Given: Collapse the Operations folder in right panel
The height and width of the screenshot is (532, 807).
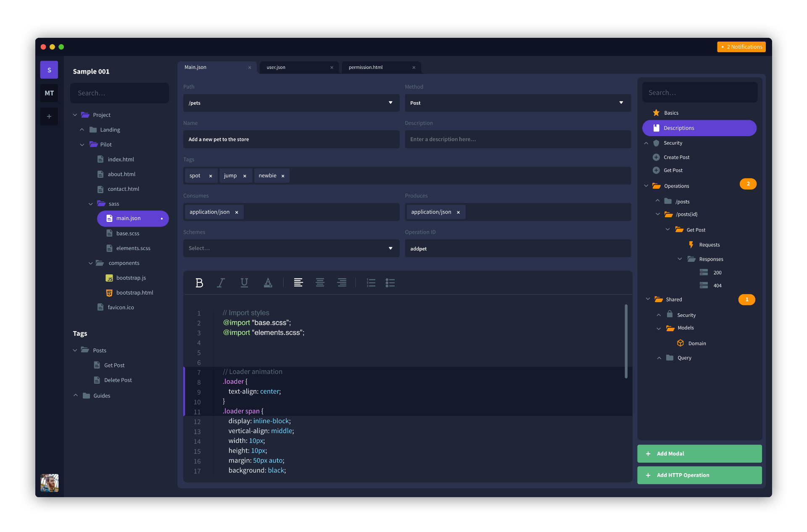Looking at the screenshot, I should tap(646, 186).
